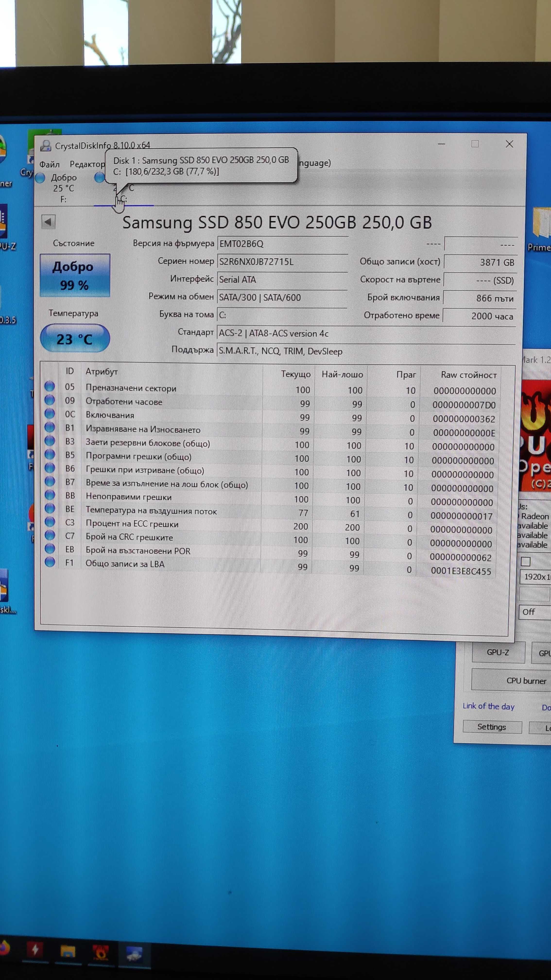
Task: Open the Off dropdown in FurMark window
Action: coord(535,612)
